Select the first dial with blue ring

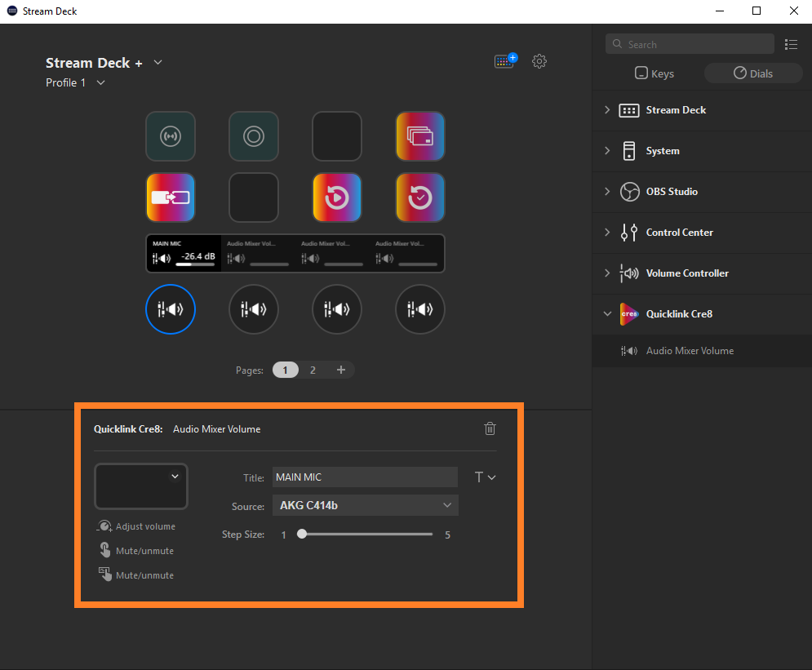click(x=171, y=309)
